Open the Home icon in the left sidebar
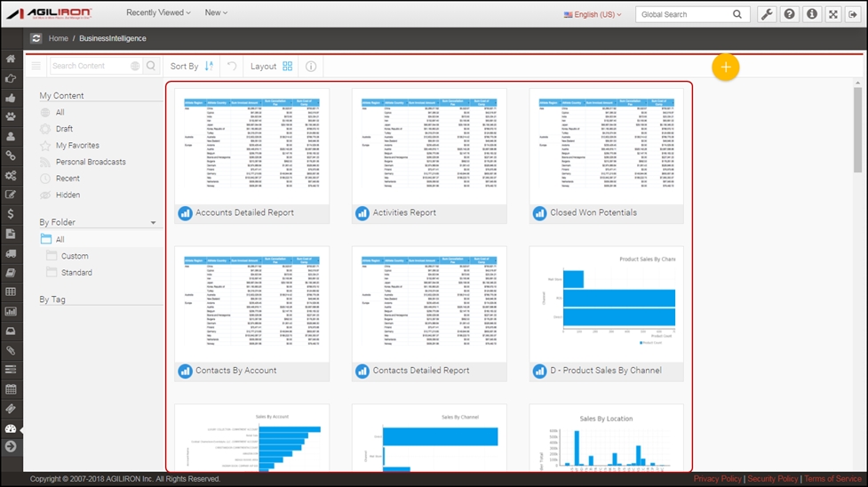Screen dimensions: 868x487 click(x=11, y=59)
